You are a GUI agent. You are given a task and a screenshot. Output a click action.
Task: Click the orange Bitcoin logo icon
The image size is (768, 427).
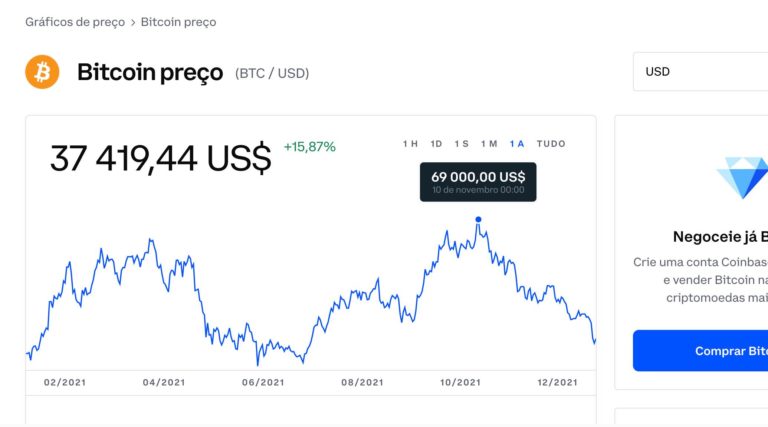(x=42, y=72)
